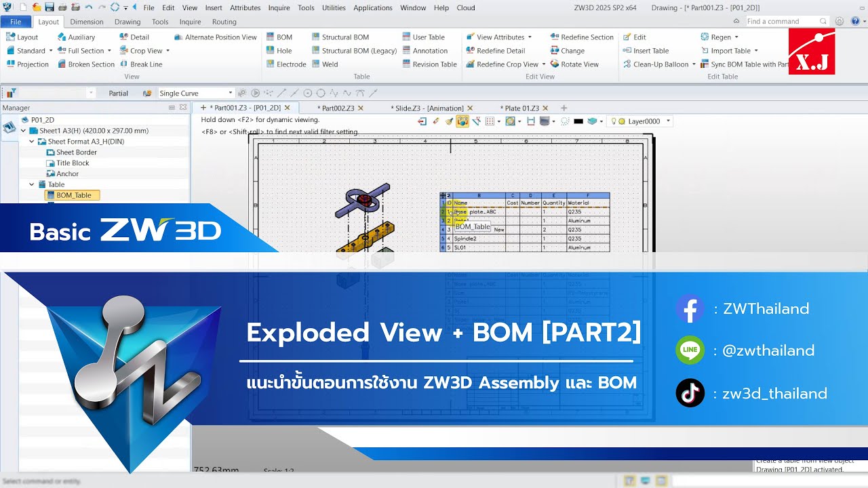Click the Redefine Detail tool
868x488 pixels.
coord(495,51)
